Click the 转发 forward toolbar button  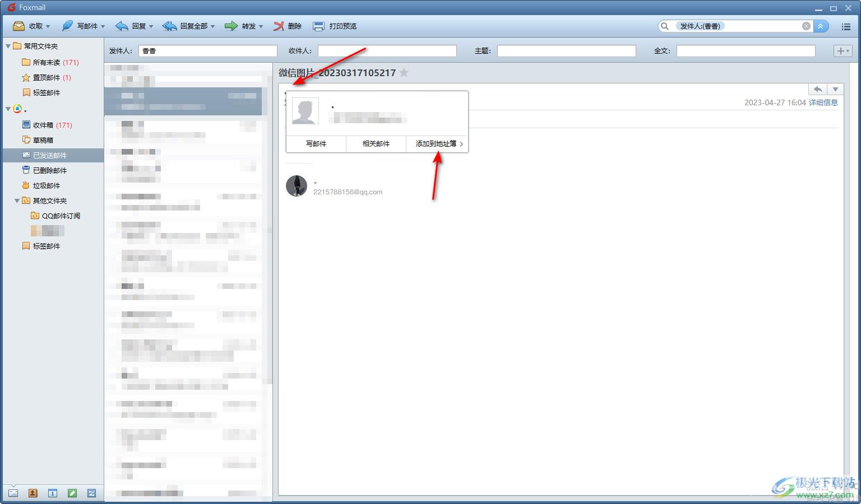pyautogui.click(x=240, y=26)
